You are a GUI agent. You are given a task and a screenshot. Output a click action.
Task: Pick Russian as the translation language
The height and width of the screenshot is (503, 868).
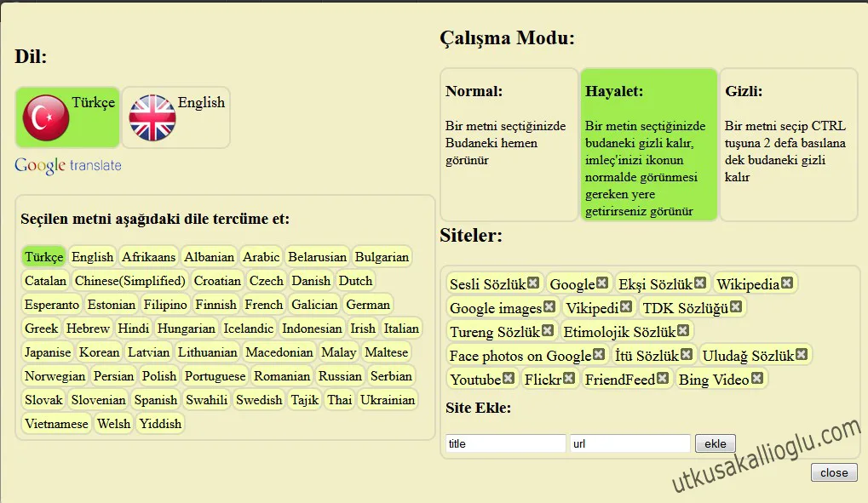click(340, 375)
